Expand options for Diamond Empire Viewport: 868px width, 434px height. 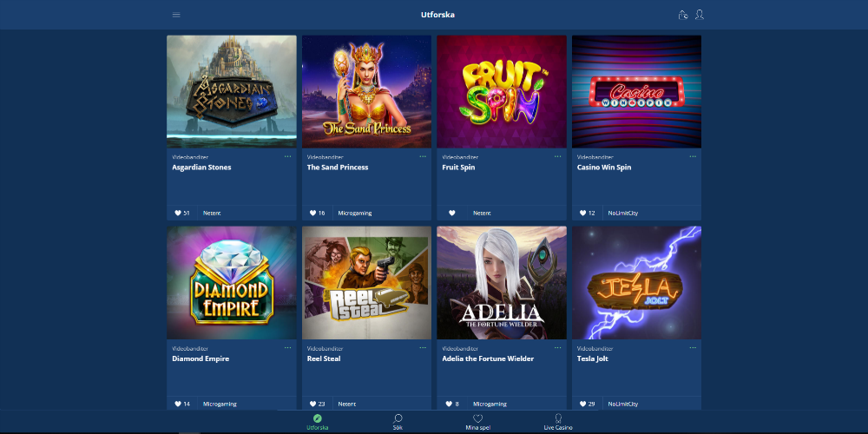tap(288, 348)
